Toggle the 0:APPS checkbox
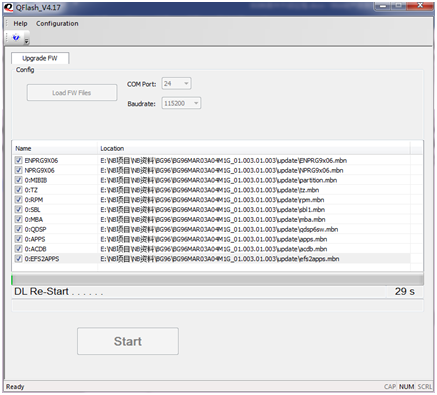 [x=19, y=239]
